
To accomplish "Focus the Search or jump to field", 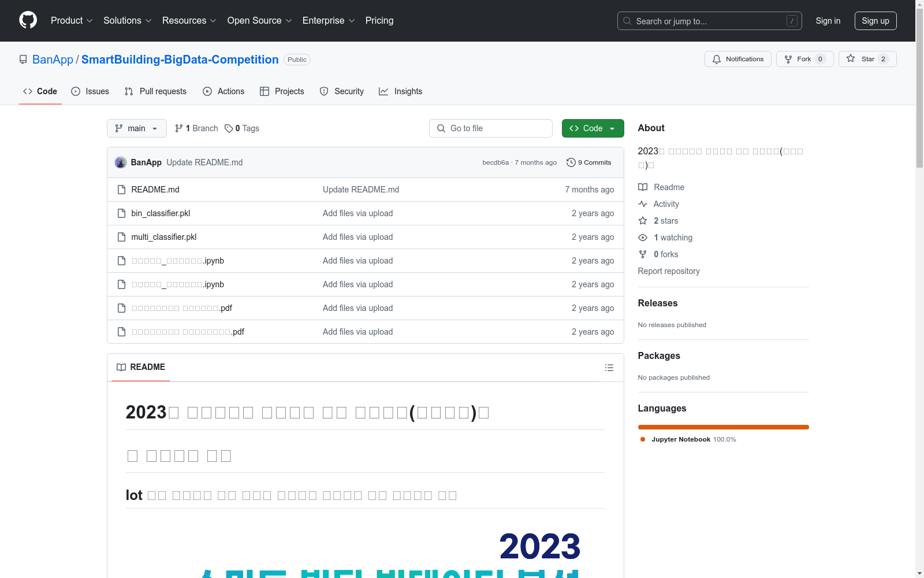I will click(710, 21).
